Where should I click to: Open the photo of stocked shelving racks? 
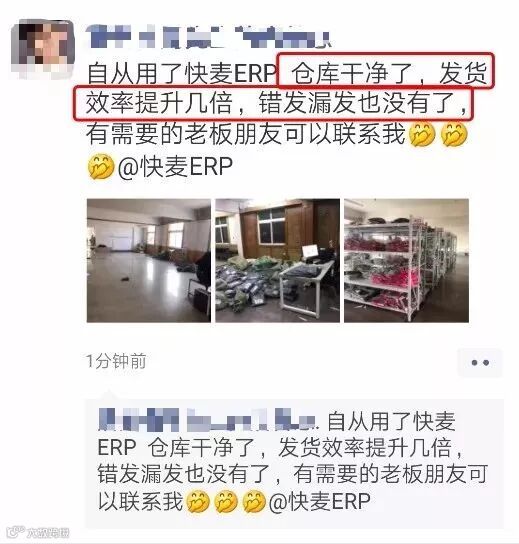(x=406, y=261)
